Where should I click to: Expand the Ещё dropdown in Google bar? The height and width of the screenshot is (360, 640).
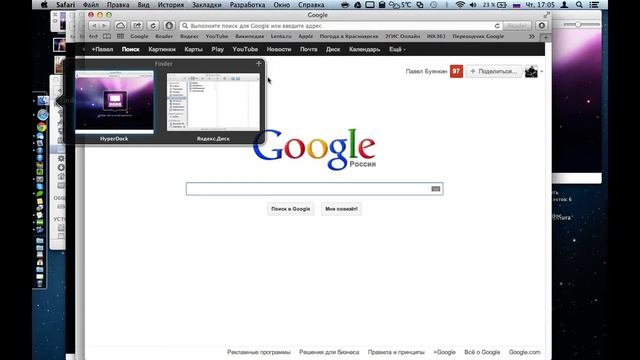click(x=397, y=49)
